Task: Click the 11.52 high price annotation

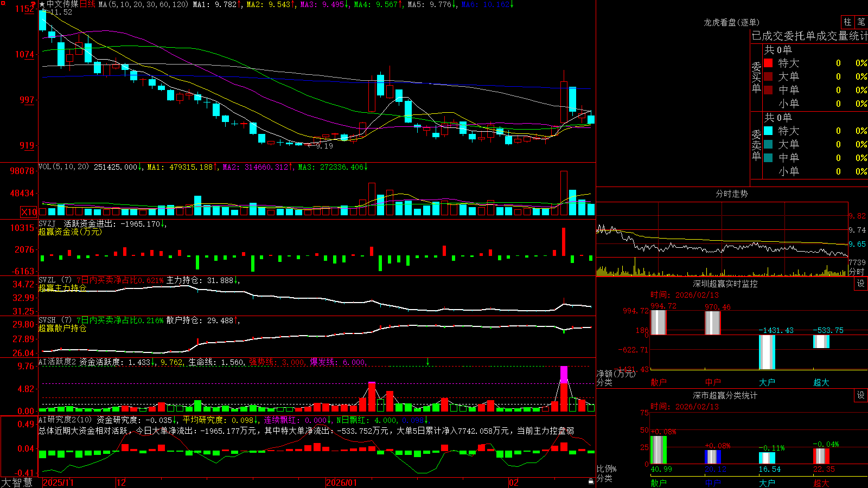Action: (61, 12)
